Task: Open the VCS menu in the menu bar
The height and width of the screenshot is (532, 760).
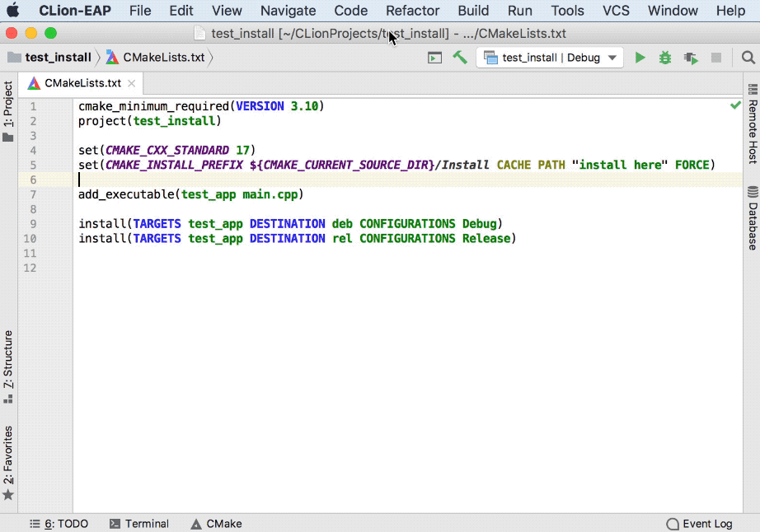Action: 616,11
